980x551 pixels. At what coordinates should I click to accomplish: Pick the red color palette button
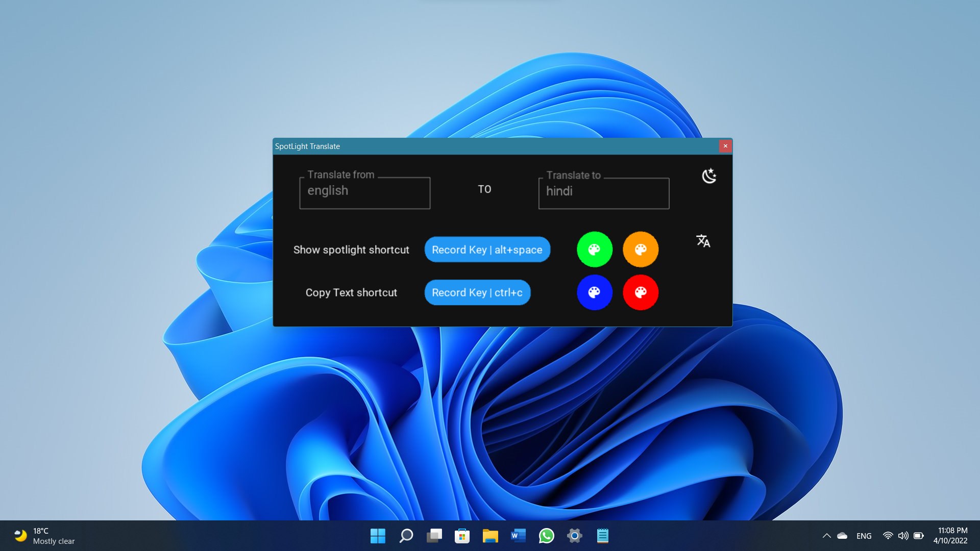[641, 292]
